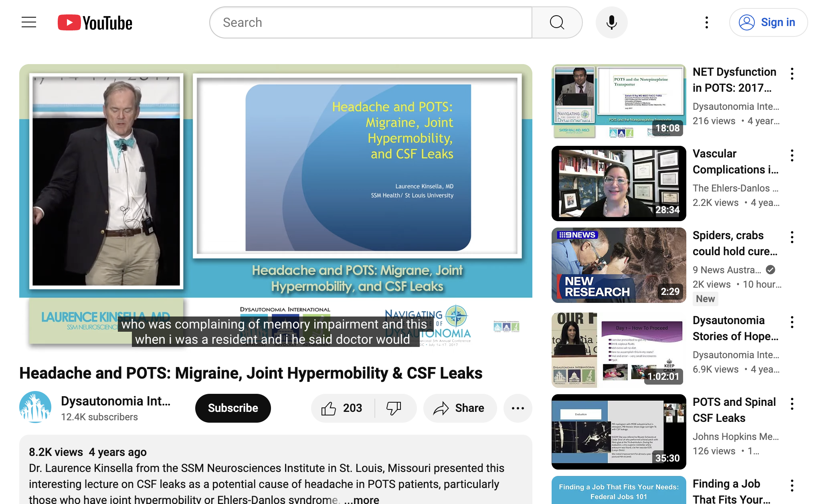Click Spiders, crabs could hold cure title

(x=735, y=243)
